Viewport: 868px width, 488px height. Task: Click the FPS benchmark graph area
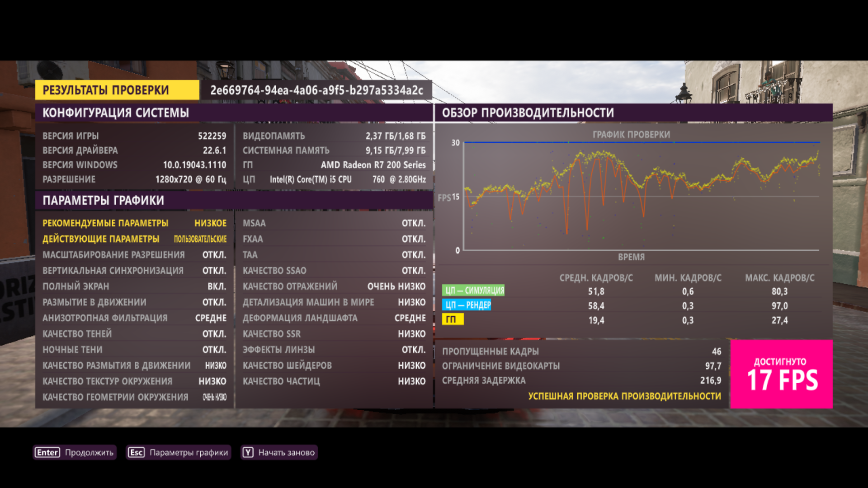[x=642, y=197]
